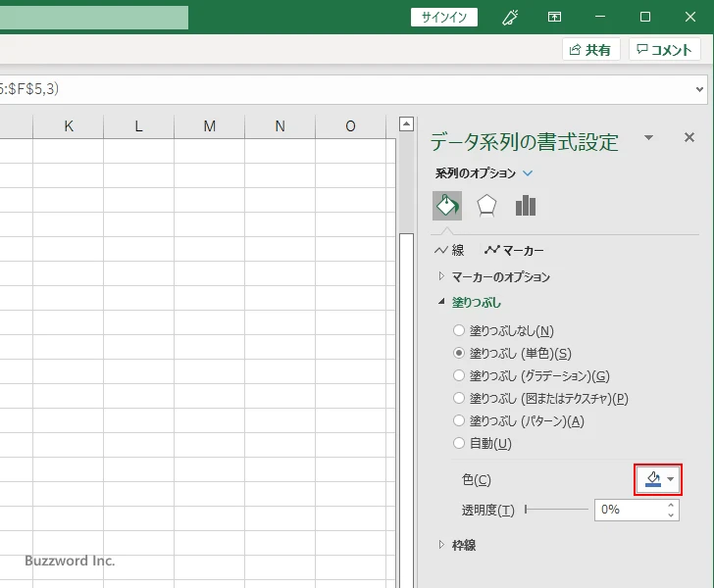Click inside the formula bar text

[346, 89]
